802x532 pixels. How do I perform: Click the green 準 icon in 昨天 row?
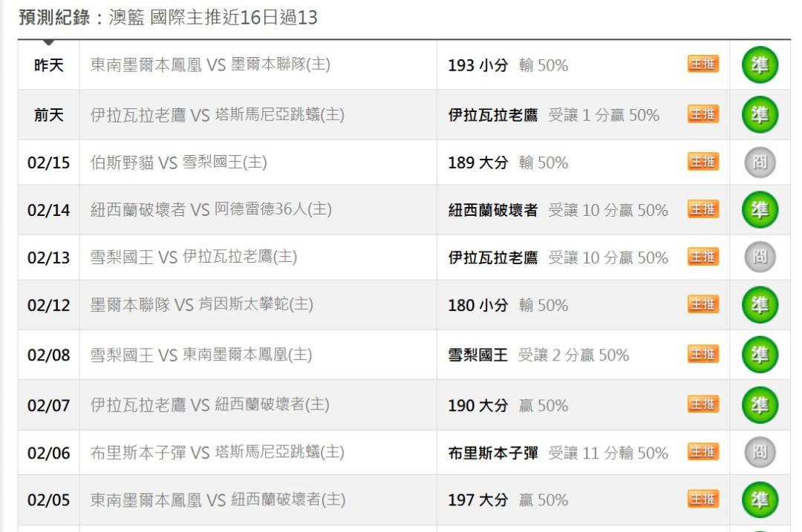click(x=760, y=65)
